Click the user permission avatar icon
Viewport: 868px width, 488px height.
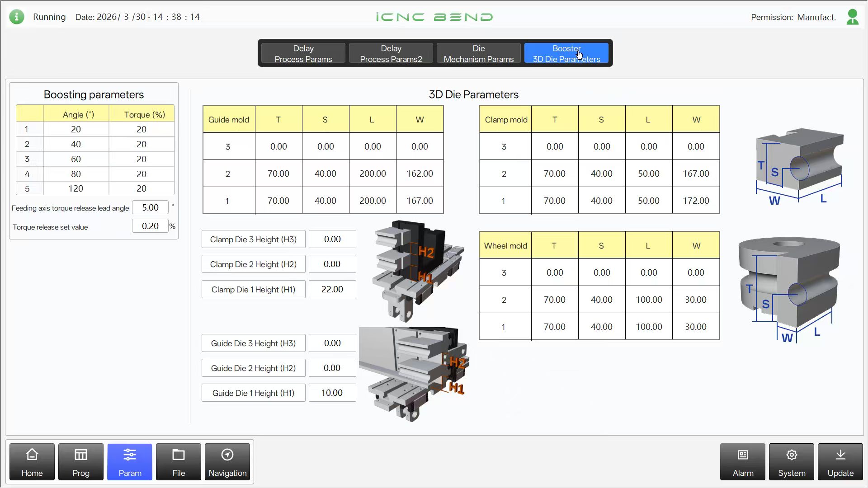click(x=852, y=17)
